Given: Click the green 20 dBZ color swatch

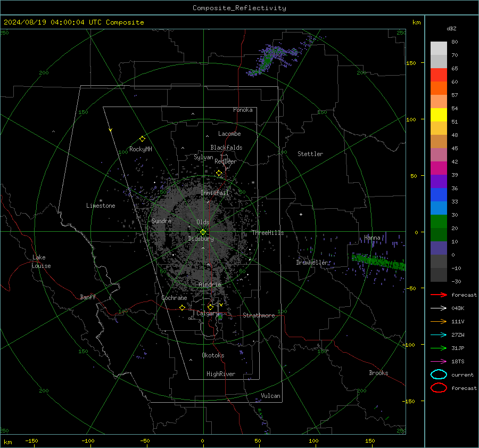Looking at the screenshot, I should 439,222.
